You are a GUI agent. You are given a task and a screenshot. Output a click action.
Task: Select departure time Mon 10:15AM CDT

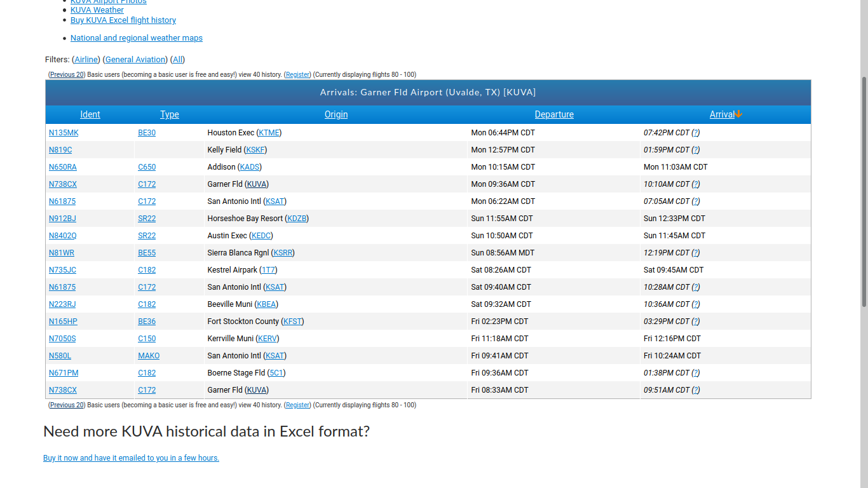(x=503, y=167)
